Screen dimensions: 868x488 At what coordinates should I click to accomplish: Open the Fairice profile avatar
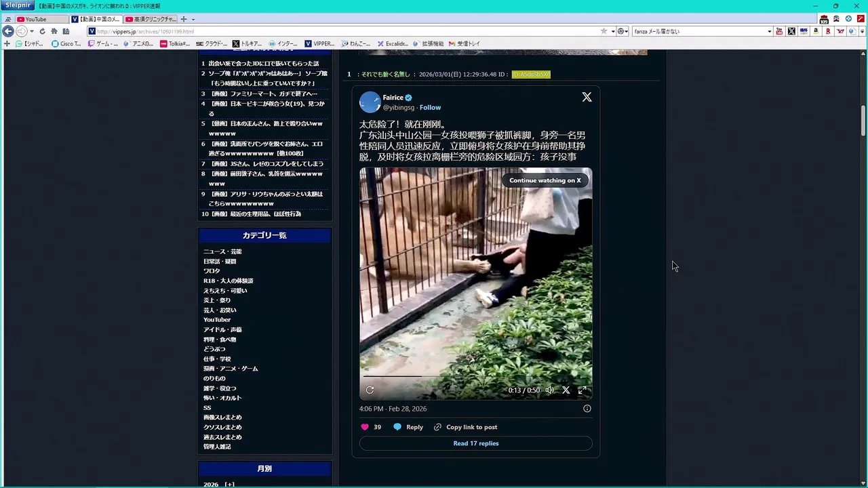click(370, 102)
